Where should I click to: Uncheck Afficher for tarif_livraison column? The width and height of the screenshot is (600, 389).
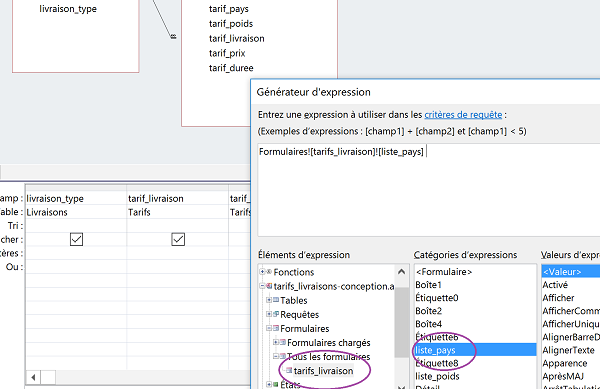point(178,239)
